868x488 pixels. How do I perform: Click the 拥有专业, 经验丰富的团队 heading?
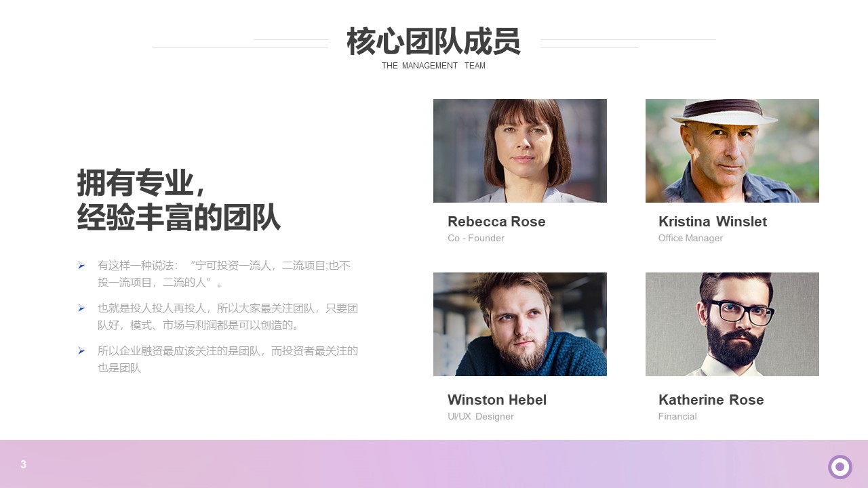(x=178, y=201)
